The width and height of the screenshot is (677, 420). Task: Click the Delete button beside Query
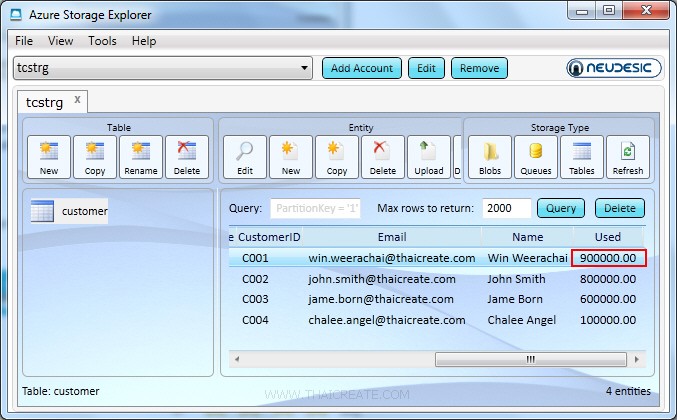(620, 208)
